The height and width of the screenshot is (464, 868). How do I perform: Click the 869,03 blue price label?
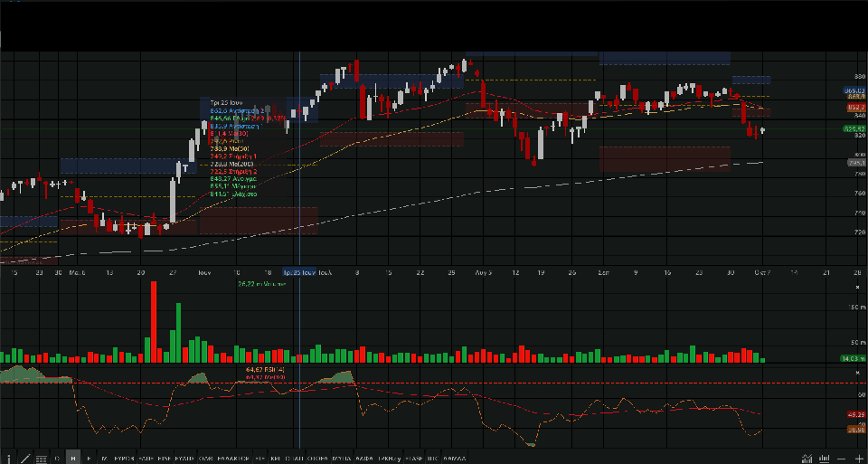854,90
